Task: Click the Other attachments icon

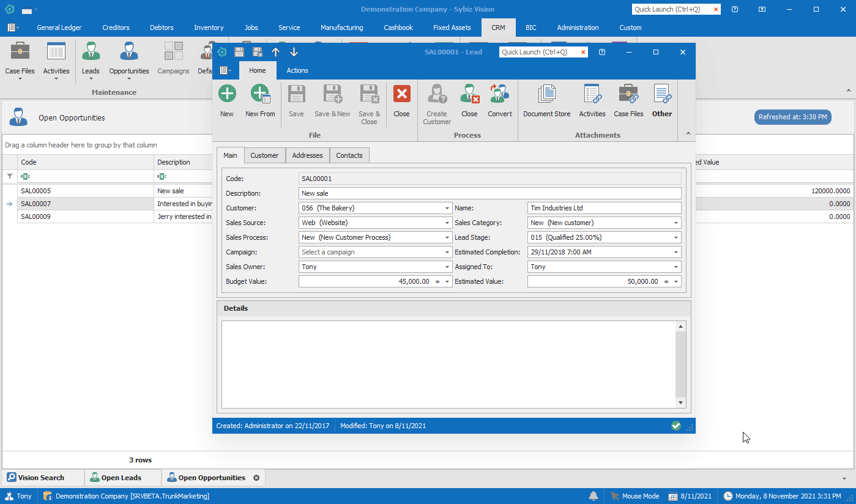Action: [661, 95]
